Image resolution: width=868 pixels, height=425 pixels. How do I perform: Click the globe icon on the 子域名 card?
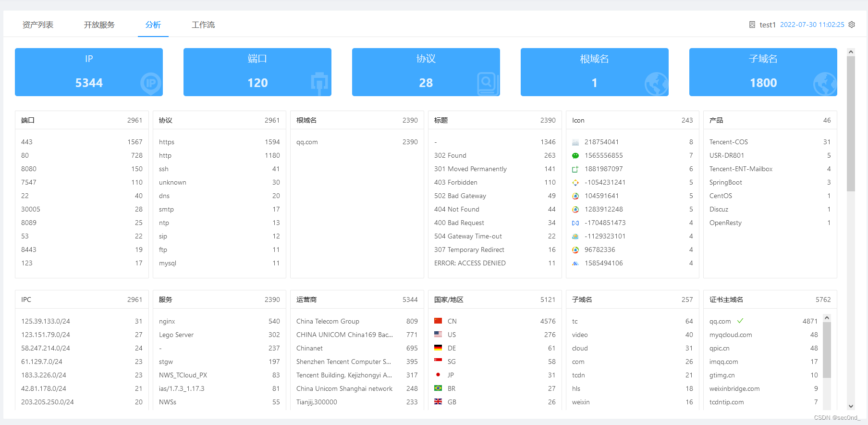click(825, 84)
